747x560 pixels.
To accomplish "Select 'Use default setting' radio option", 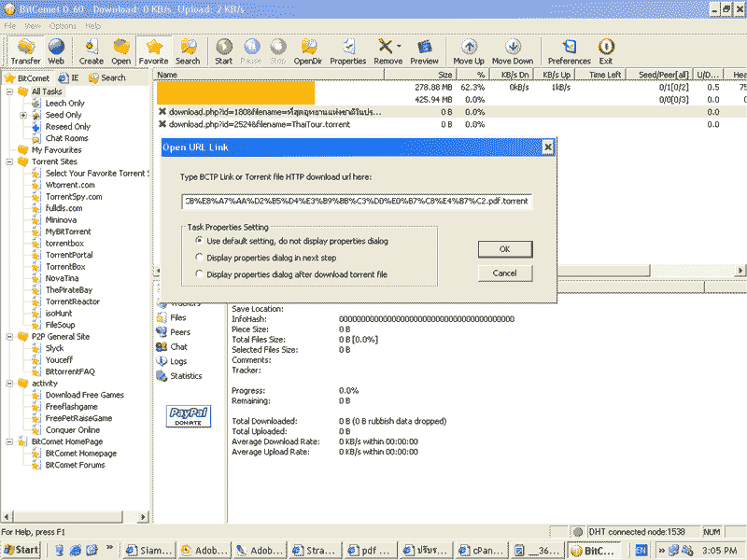I will click(x=199, y=241).
